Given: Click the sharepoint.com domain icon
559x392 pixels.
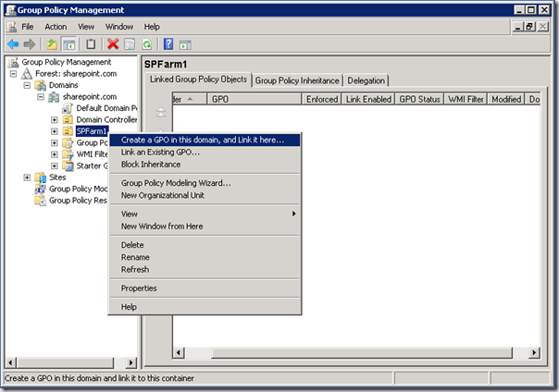Looking at the screenshot, I should click(54, 97).
